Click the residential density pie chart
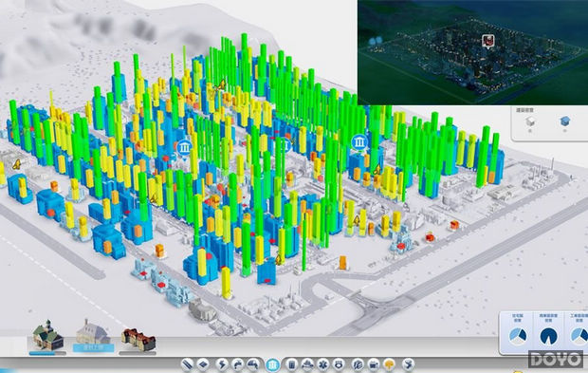Image resolution: width=588 pixels, height=373 pixels. [x=518, y=335]
